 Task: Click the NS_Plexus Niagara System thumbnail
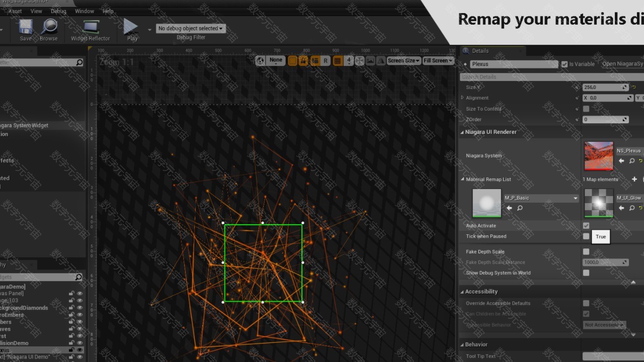(x=599, y=156)
